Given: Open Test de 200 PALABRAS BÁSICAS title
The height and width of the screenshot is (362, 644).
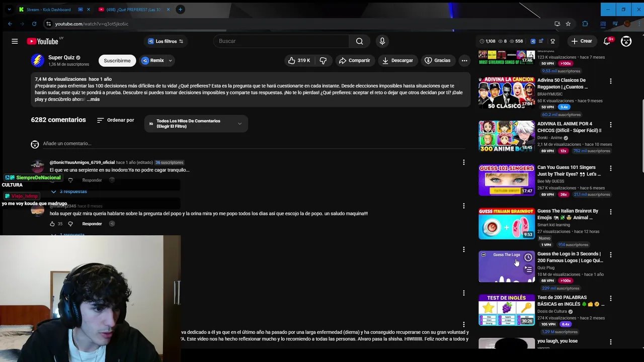Looking at the screenshot, I should [x=571, y=301].
